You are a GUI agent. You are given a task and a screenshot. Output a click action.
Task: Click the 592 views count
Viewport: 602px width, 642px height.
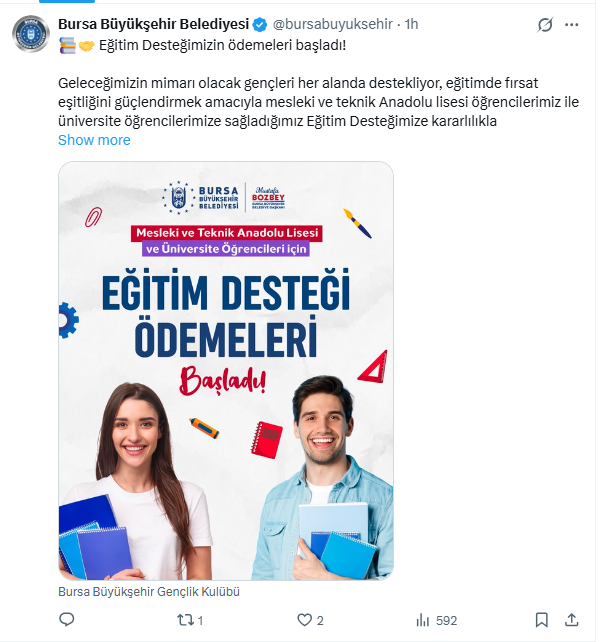tap(446, 620)
